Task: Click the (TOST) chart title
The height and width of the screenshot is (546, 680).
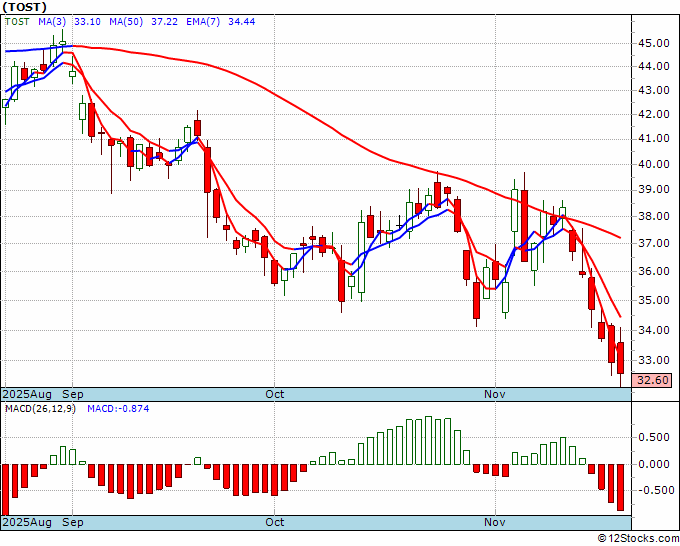Action: (x=25, y=7)
